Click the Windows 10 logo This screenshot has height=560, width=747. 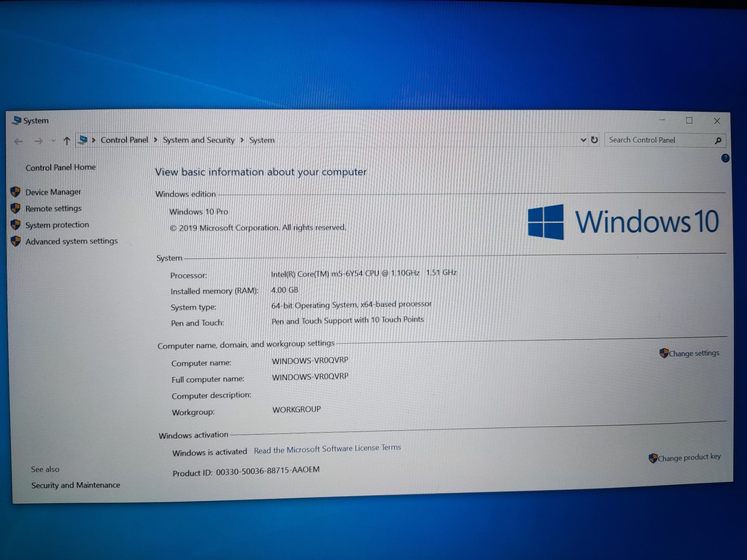(x=623, y=222)
